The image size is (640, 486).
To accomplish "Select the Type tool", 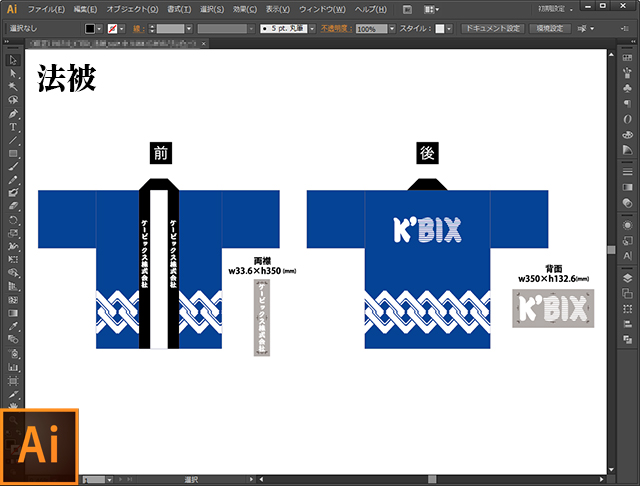I will 13,127.
